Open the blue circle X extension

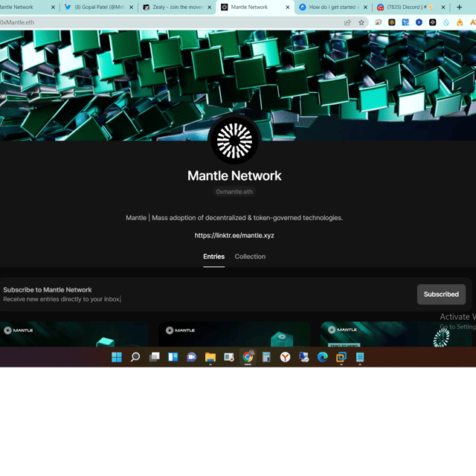point(419,22)
